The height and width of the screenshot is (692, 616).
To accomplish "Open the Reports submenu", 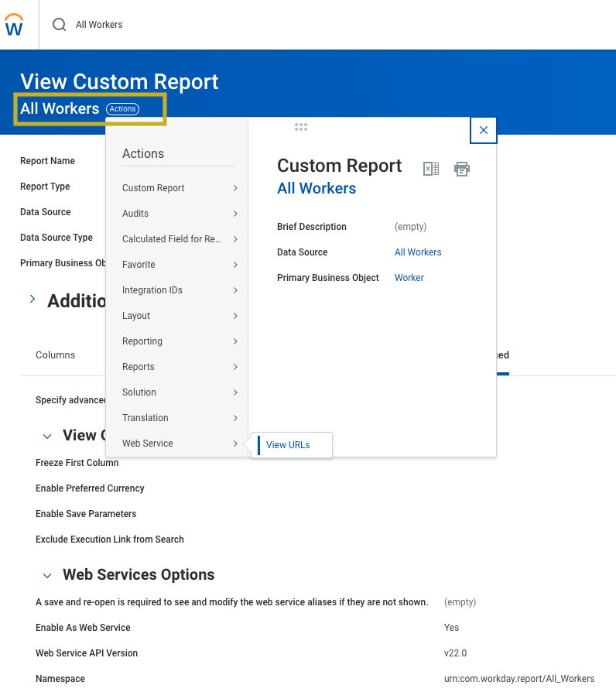I will [180, 367].
